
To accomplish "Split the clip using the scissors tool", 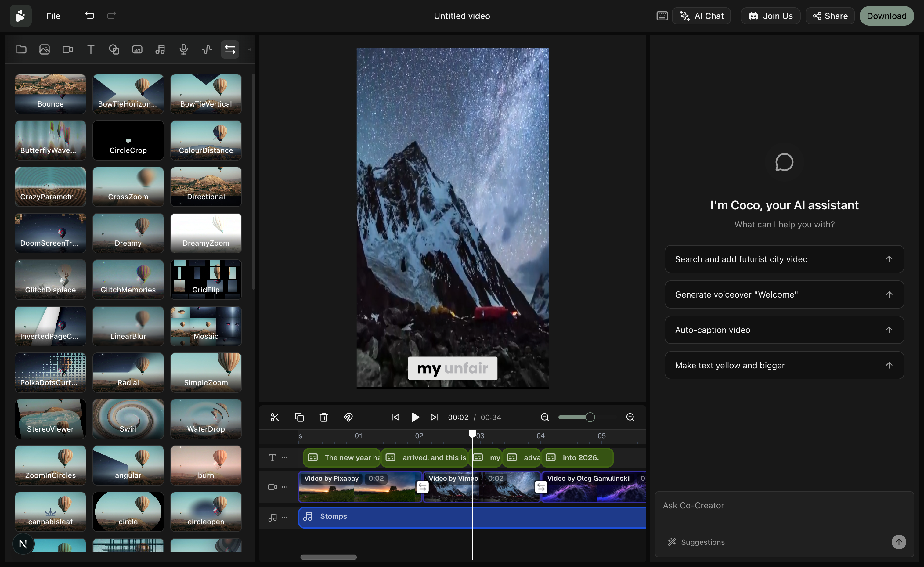I will pos(275,417).
